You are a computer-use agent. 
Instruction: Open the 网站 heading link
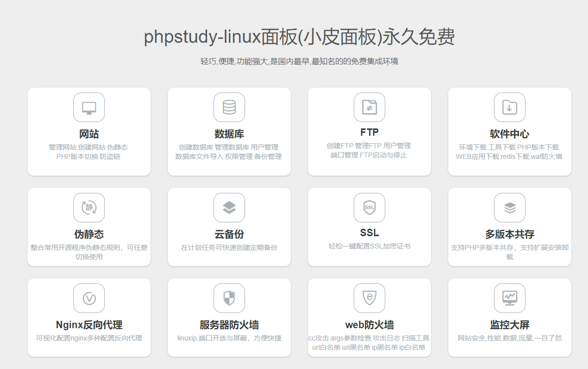tap(89, 134)
